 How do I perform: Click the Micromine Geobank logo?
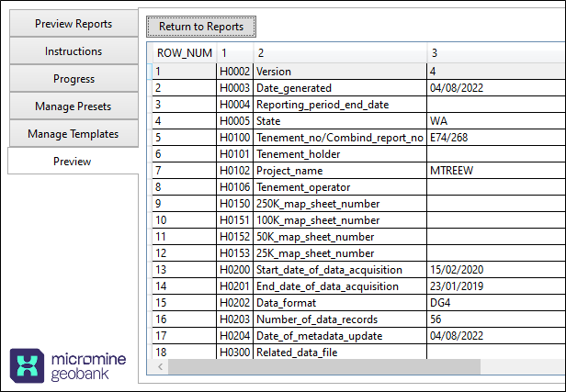click(x=71, y=365)
